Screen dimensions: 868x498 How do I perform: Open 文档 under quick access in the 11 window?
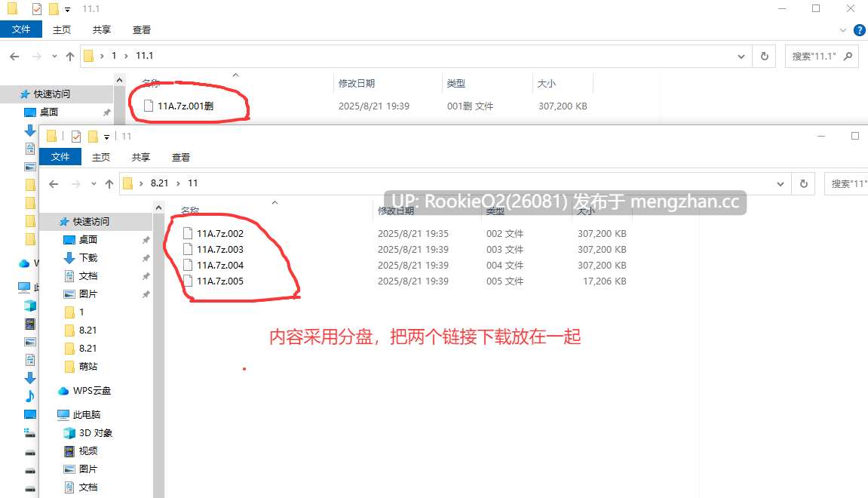(88, 276)
